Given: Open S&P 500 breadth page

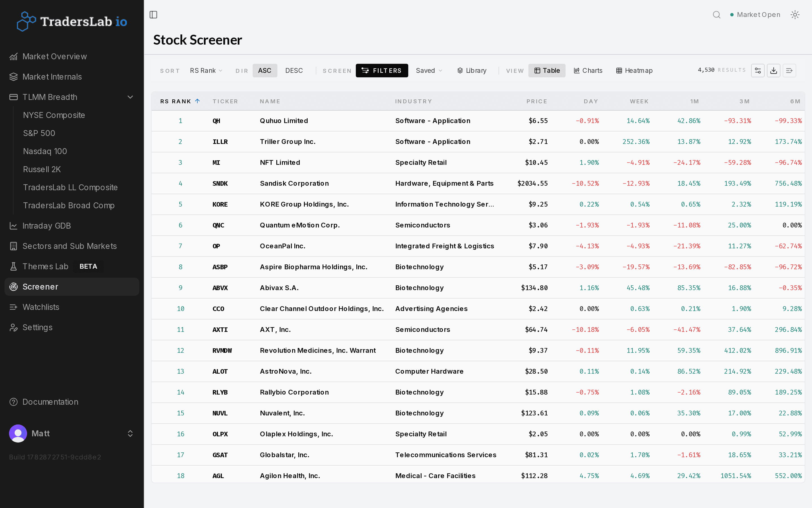Looking at the screenshot, I should [39, 133].
